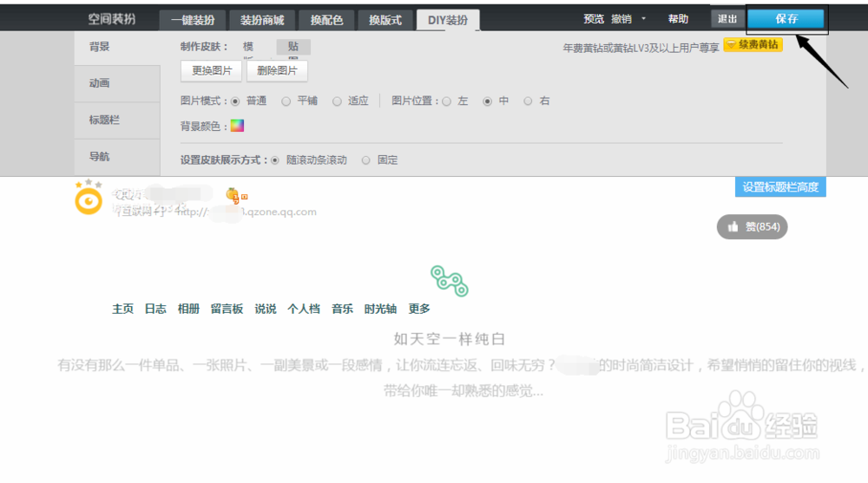Viewport: 868px width, 483px height.
Task: Click the thumbs-up 赞(854) like button
Action: pos(752,227)
